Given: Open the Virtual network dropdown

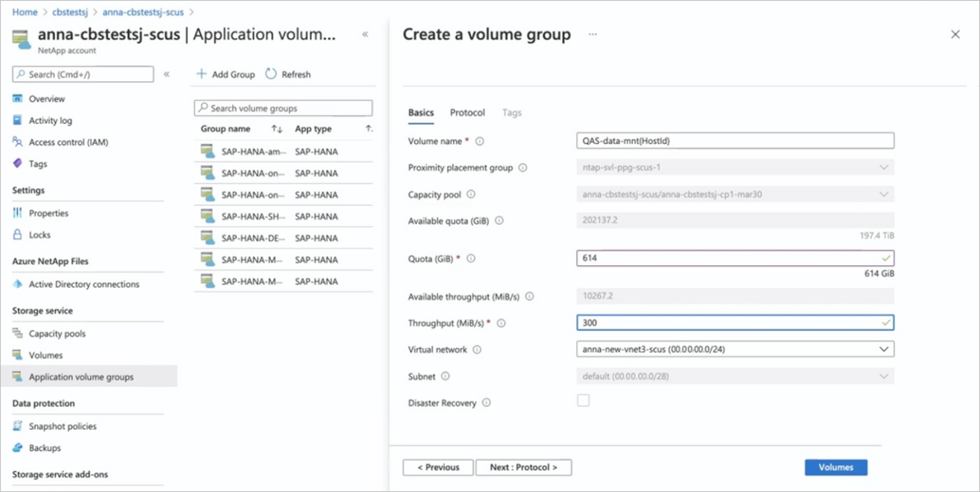Looking at the screenshot, I should (735, 349).
